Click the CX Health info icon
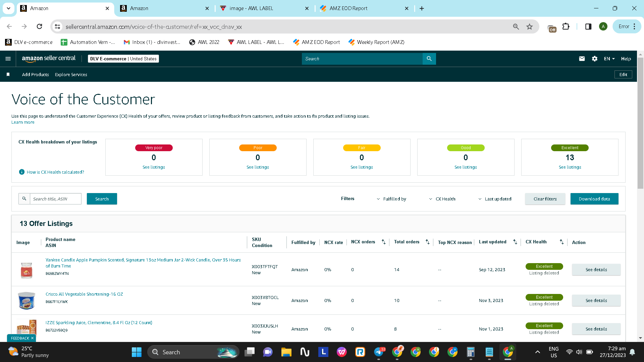Viewport: 644px width, 362px height. click(x=22, y=172)
